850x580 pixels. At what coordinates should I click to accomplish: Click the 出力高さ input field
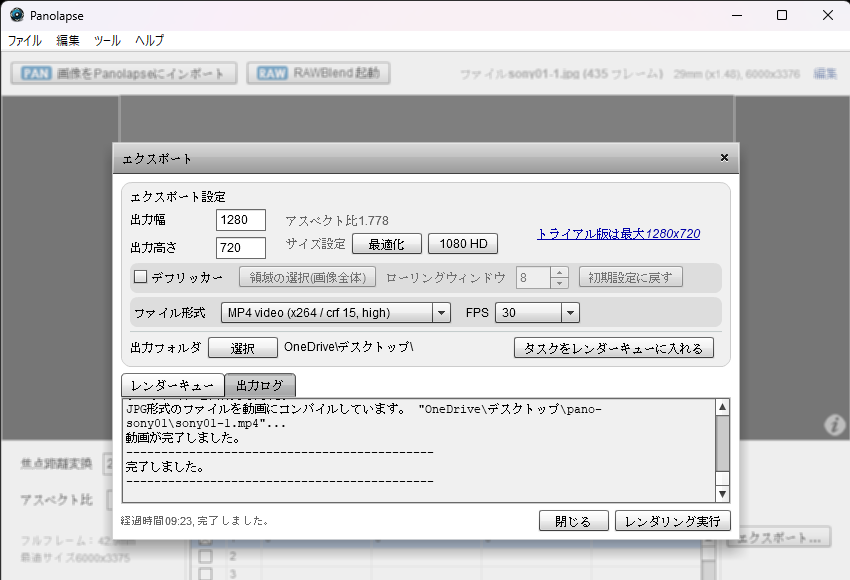click(240, 247)
